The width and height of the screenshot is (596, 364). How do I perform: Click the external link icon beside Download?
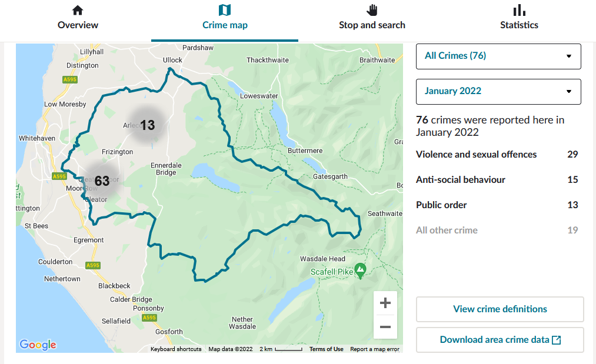pos(556,340)
